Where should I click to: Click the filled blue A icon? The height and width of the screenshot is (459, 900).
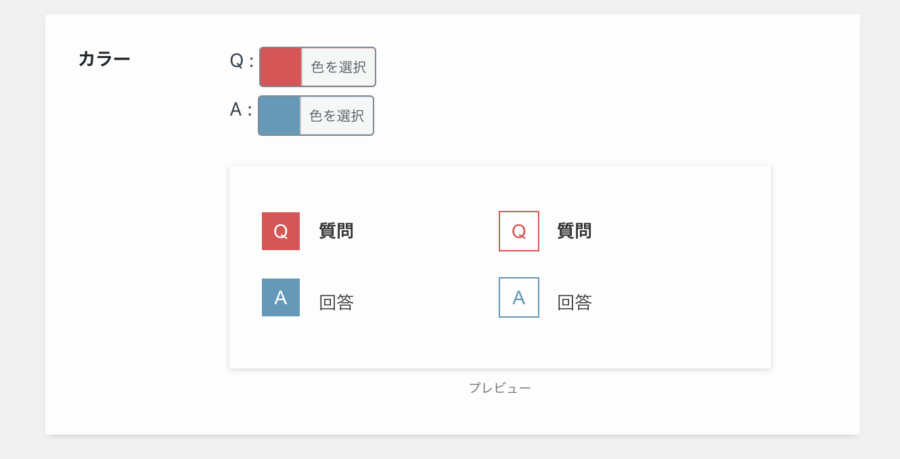[x=281, y=297]
